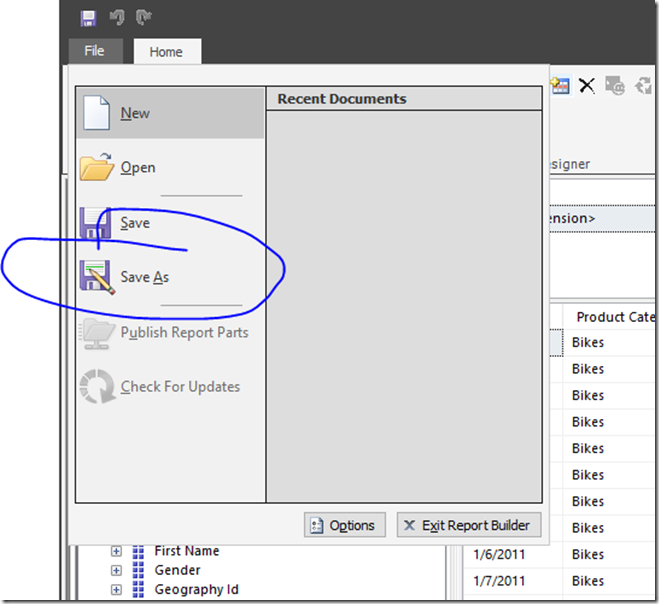Screen dimensions: 659x604
Task: Click the Product Category column header
Action: tap(612, 317)
